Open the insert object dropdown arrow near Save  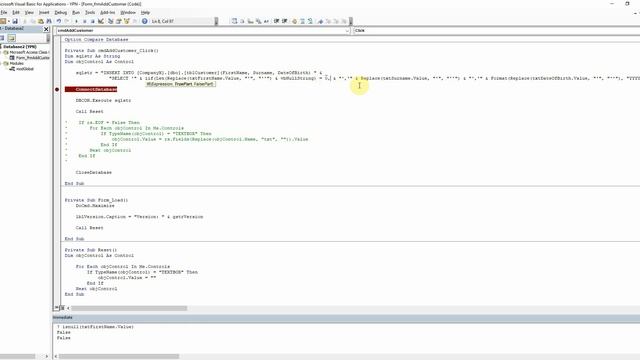pos(9,21)
